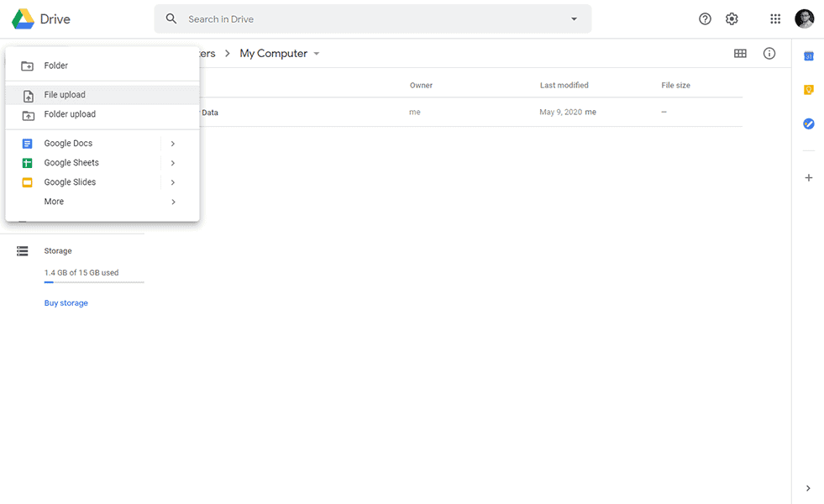
Task: Open Google Calendar side panel icon
Action: [809, 56]
